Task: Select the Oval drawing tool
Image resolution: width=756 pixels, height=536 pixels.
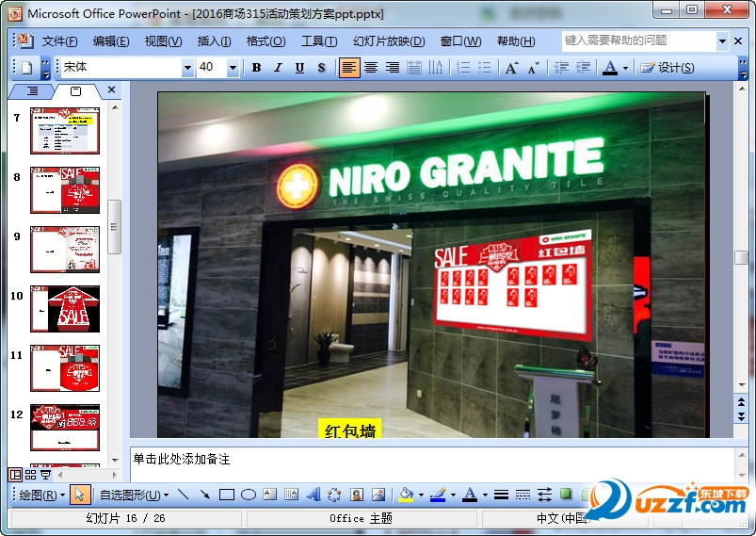Action: [x=249, y=495]
